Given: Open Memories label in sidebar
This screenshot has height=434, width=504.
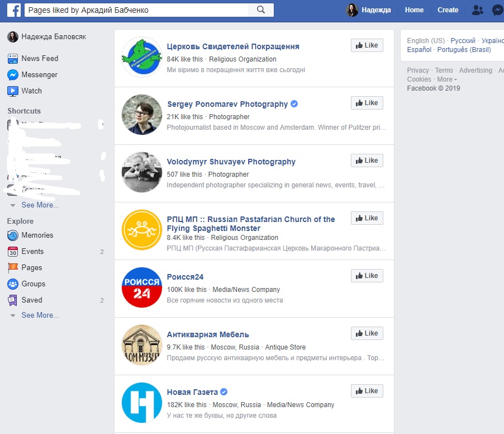Looking at the screenshot, I should pos(37,235).
